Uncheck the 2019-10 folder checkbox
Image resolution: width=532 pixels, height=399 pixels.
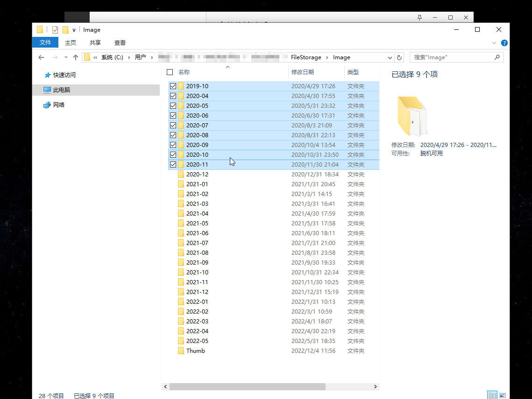[173, 86]
